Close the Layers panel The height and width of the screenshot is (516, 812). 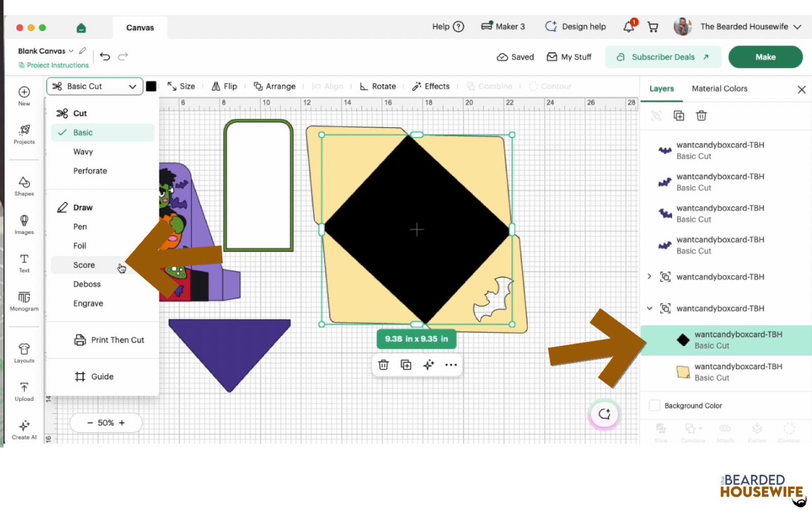[801, 89]
